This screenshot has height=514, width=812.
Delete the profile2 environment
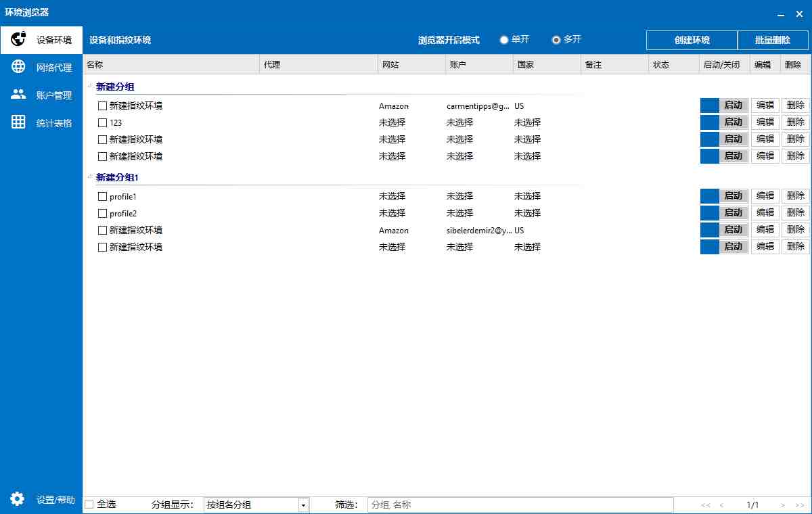[796, 213]
